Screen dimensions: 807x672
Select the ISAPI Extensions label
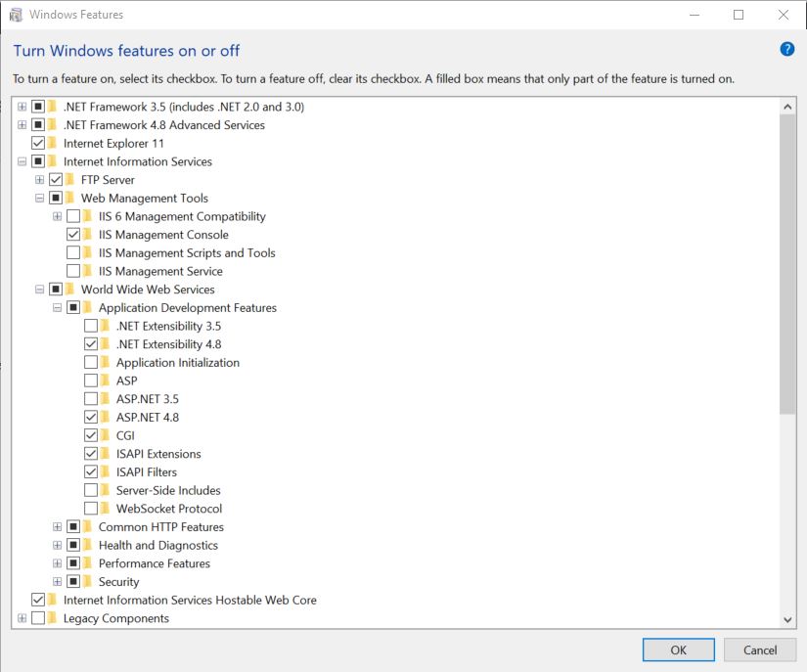[x=158, y=454]
